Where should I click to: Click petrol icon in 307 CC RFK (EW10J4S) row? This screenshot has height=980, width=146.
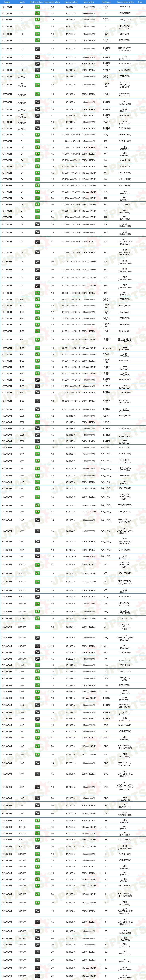37,833
